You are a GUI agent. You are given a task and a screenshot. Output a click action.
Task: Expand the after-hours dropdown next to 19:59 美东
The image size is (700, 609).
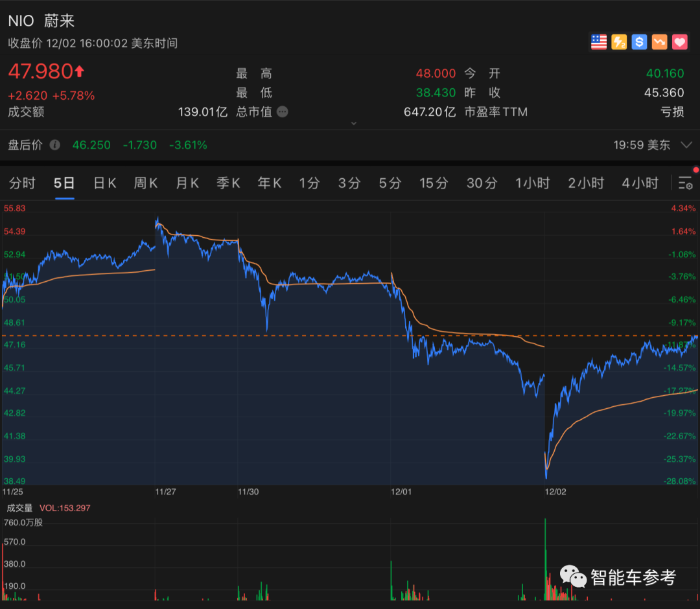(x=686, y=145)
